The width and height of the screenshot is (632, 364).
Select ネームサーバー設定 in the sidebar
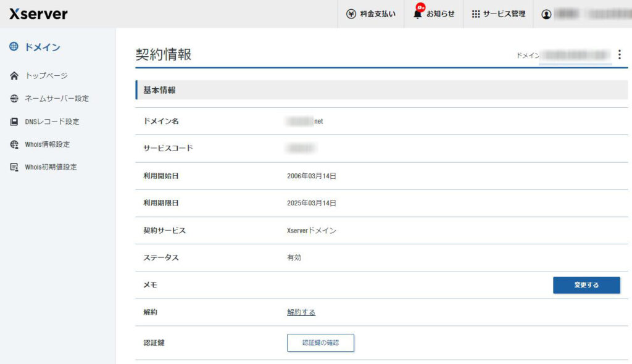[57, 99]
